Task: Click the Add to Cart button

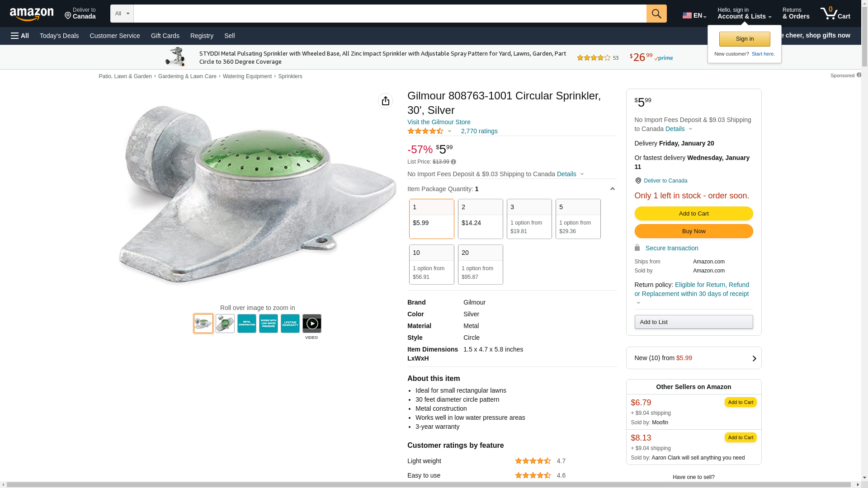Action: point(693,213)
